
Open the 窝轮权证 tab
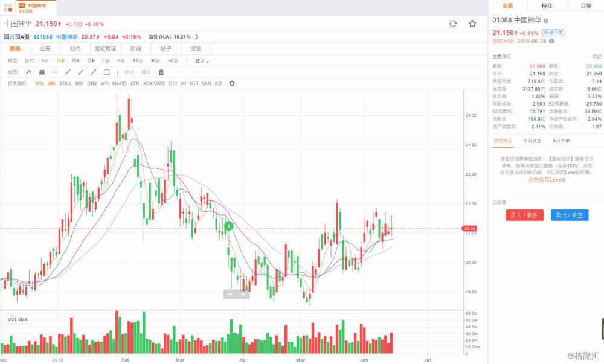pyautogui.click(x=106, y=48)
